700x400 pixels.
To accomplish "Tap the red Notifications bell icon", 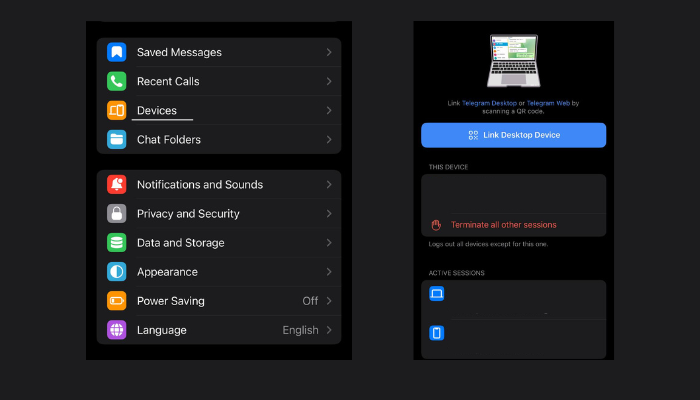I will 117,184.
